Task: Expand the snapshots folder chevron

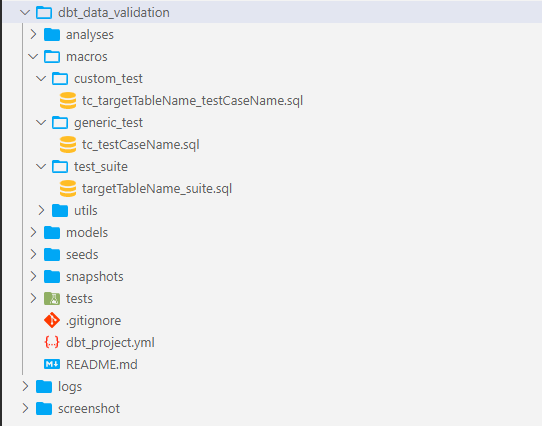Action: click(x=33, y=277)
